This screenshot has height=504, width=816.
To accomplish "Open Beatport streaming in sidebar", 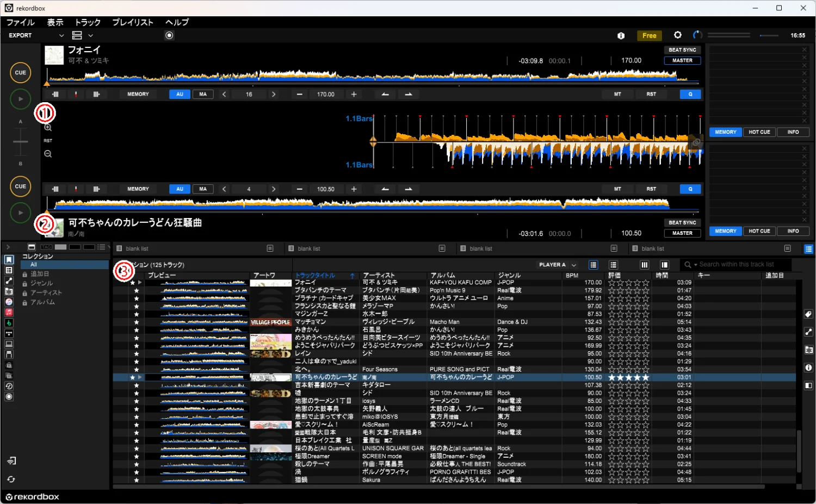I will click(9, 323).
